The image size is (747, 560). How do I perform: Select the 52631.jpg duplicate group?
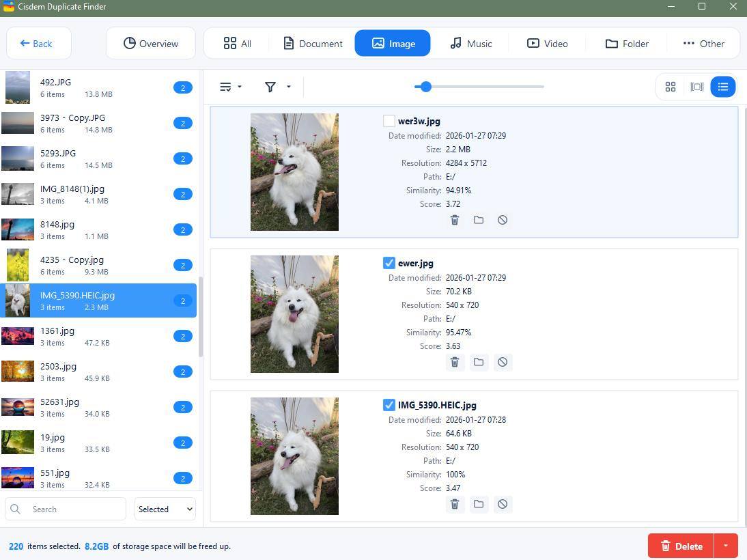coord(98,408)
